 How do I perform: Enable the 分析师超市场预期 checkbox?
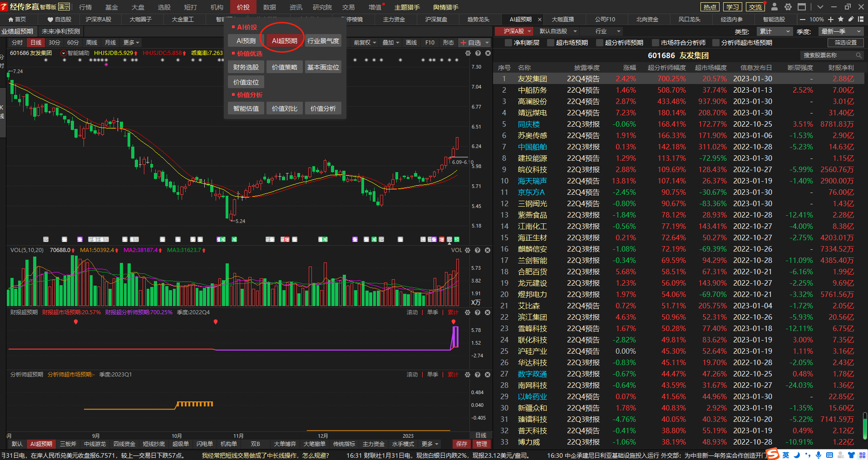click(x=716, y=43)
